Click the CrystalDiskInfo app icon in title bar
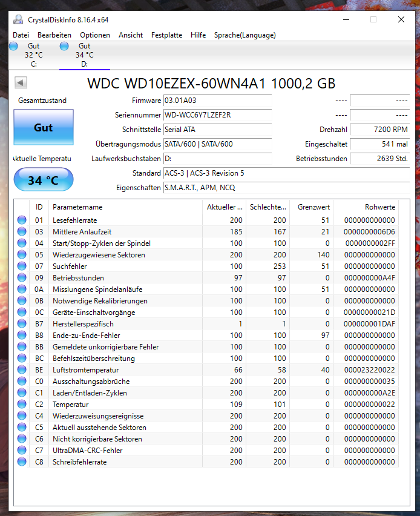Image resolution: width=420 pixels, height=516 pixels. tap(18, 20)
